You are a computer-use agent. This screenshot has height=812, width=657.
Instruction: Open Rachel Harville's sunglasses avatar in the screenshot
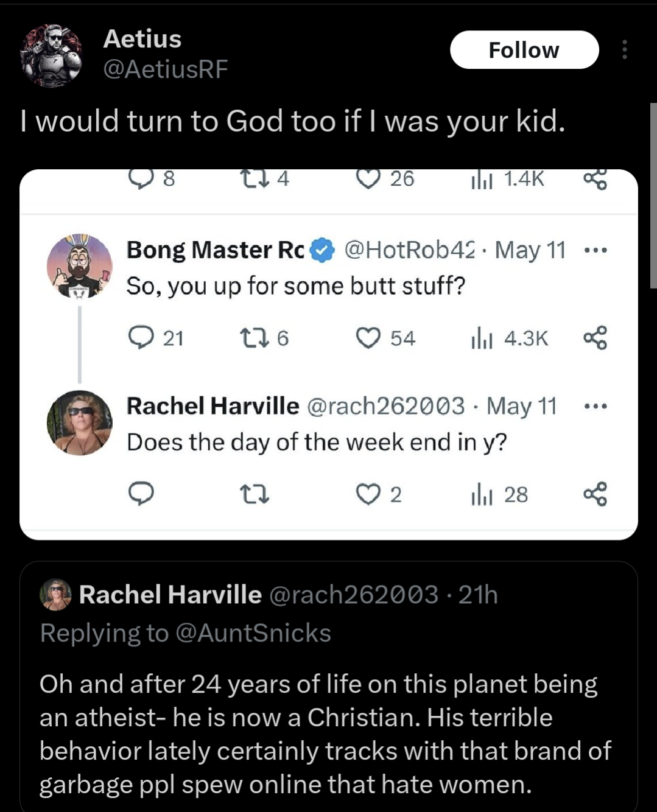[80, 423]
